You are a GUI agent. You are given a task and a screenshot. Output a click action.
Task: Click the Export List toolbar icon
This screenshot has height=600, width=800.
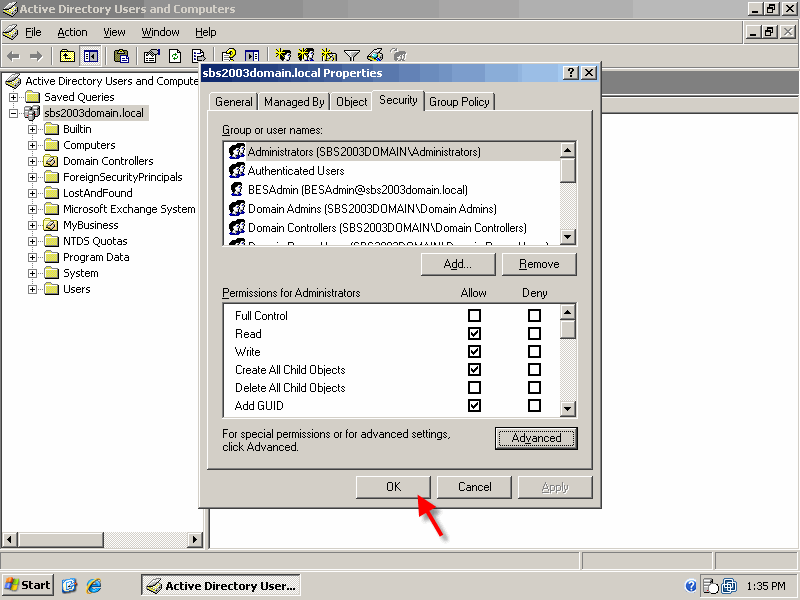pos(198,56)
